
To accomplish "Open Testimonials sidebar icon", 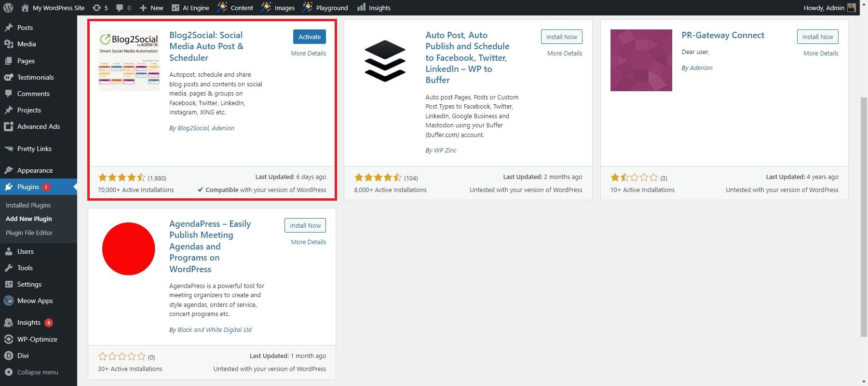I will [9, 77].
